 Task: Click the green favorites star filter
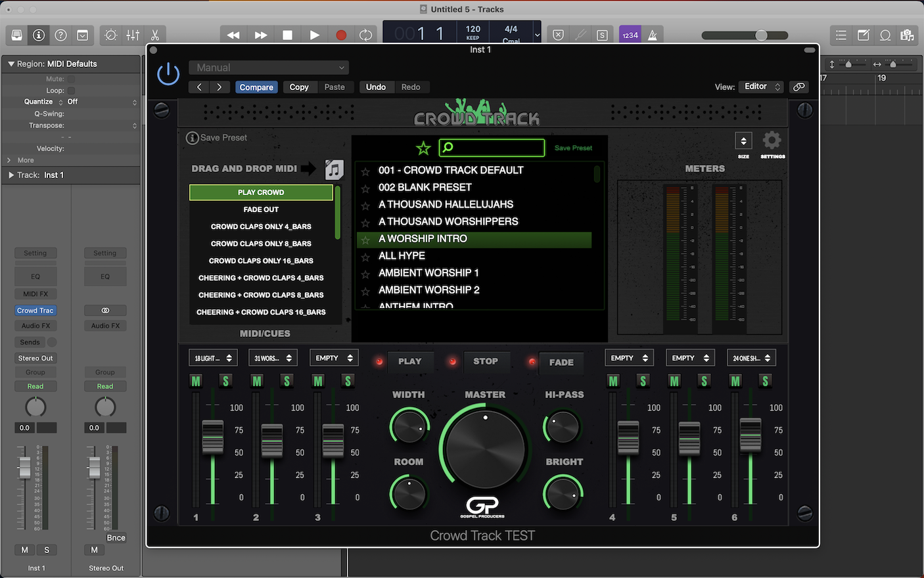coord(423,148)
